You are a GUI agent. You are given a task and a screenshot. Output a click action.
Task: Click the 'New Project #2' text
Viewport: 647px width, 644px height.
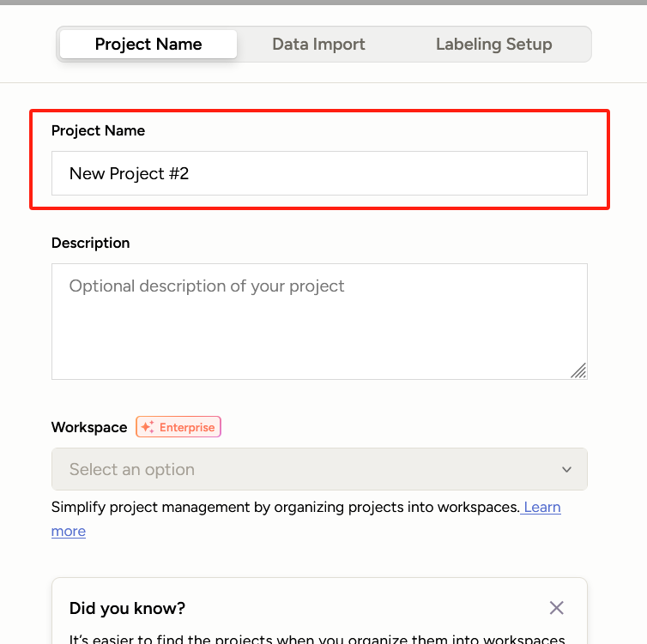click(129, 173)
